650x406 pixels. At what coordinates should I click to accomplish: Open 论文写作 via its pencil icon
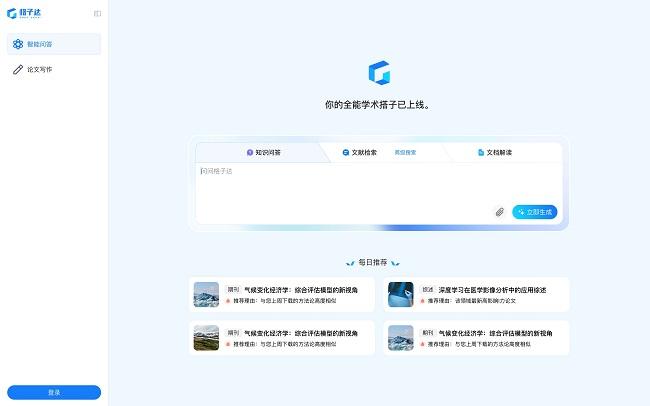(x=18, y=70)
